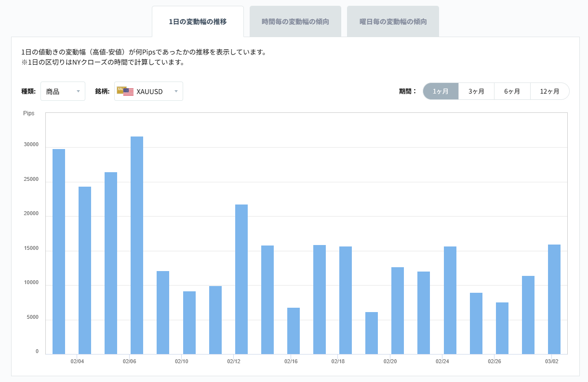Screen dimensions: 588x382
Task: Click the dropdown arrow next to XAUUSD
Action: [176, 91]
